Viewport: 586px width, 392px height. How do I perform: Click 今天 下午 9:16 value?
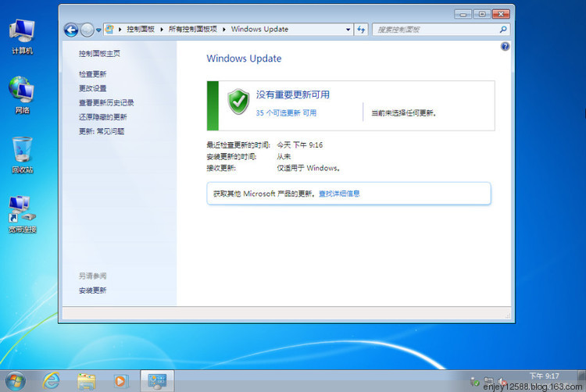click(x=300, y=145)
